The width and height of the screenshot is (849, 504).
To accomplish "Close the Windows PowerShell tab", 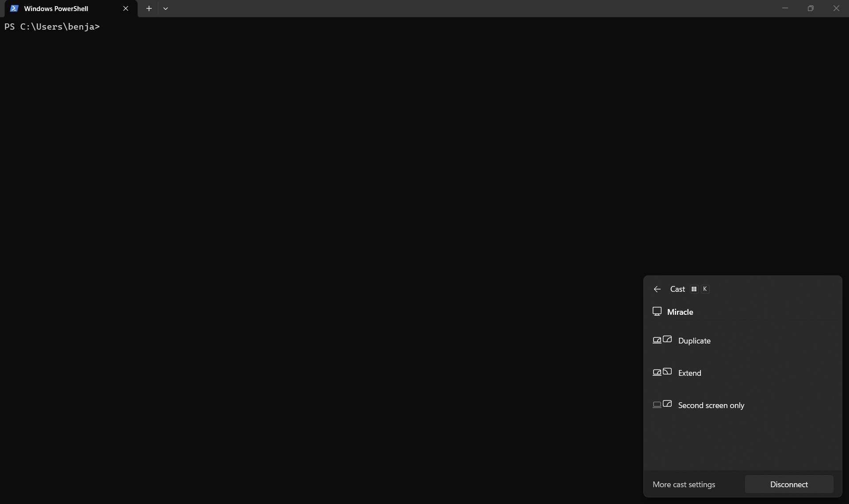I will coord(126,8).
